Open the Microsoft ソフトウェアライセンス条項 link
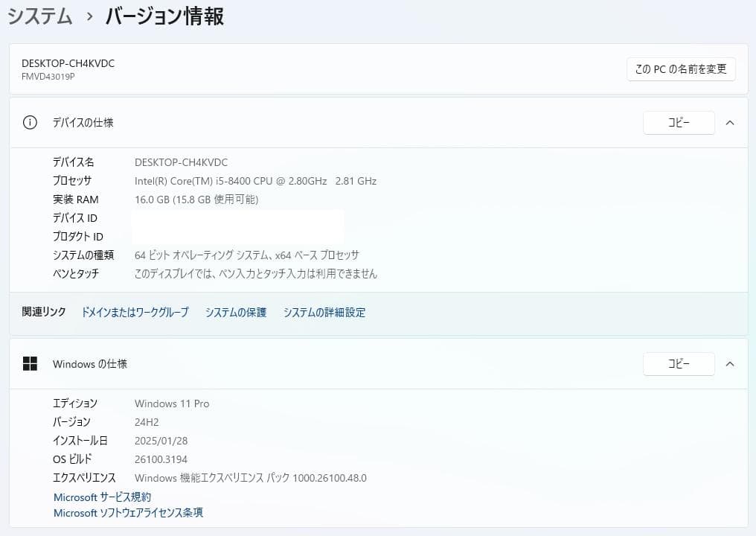This screenshot has width=756, height=536. (x=128, y=512)
